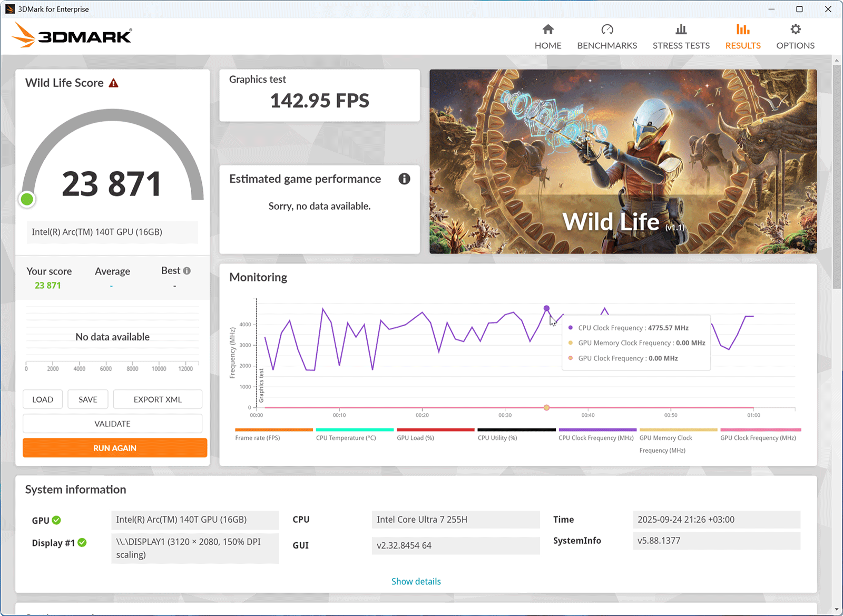The width and height of the screenshot is (843, 616).
Task: Click the Results chart icon
Action: 743,29
